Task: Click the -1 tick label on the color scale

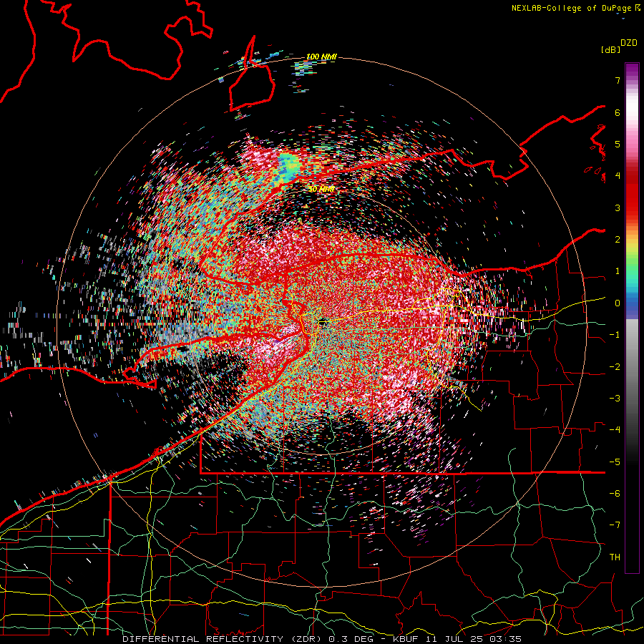Action: (615, 335)
